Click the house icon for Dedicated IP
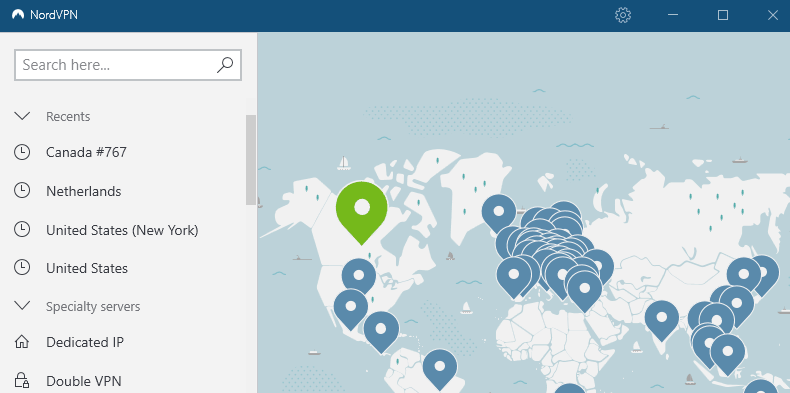 tap(22, 343)
